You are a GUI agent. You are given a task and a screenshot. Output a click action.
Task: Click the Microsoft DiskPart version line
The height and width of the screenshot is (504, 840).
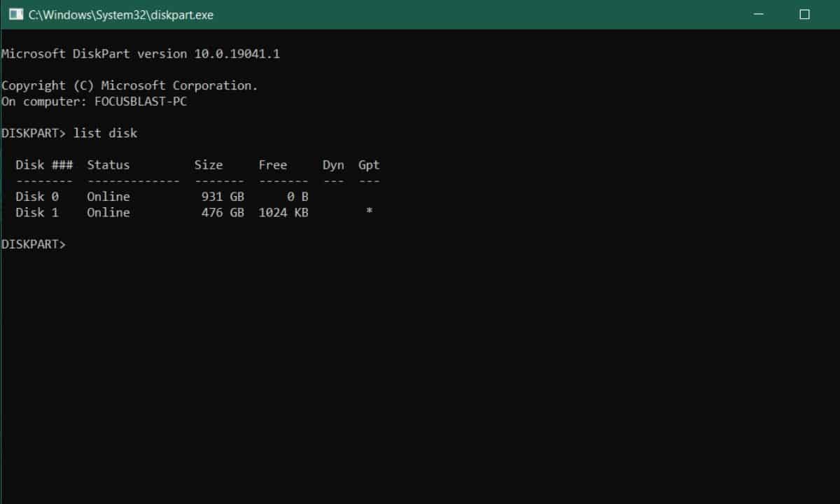tap(141, 53)
